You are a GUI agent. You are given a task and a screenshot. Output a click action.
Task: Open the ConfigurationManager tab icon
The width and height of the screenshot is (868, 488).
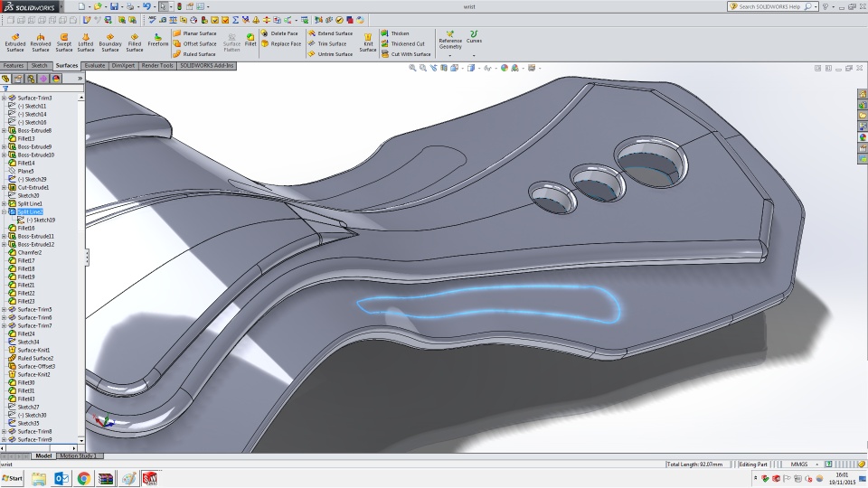click(31, 79)
